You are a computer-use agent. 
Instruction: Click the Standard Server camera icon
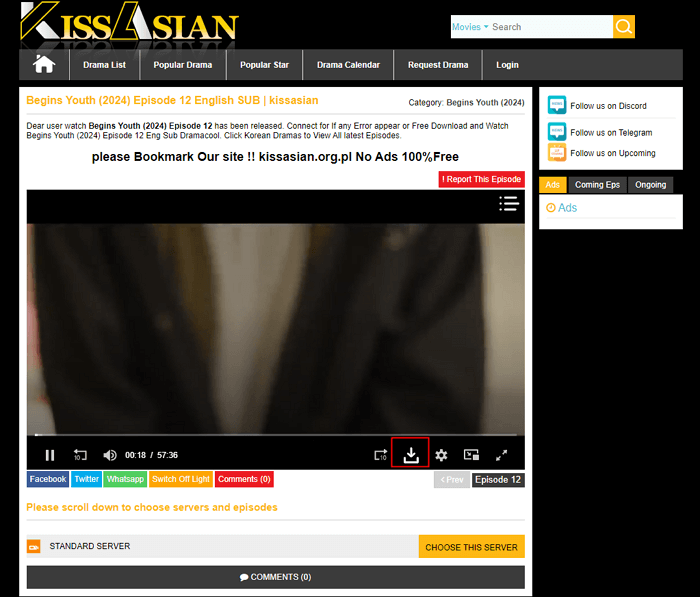pos(33,547)
